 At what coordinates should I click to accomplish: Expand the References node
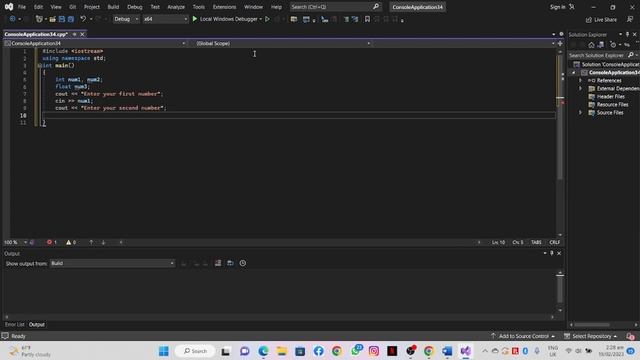click(580, 80)
